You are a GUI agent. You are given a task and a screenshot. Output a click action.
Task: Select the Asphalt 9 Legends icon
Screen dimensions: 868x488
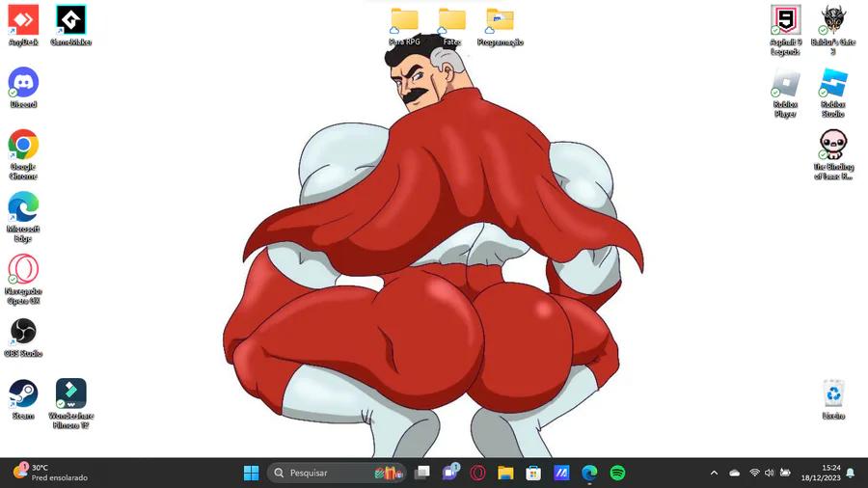pyautogui.click(x=785, y=30)
